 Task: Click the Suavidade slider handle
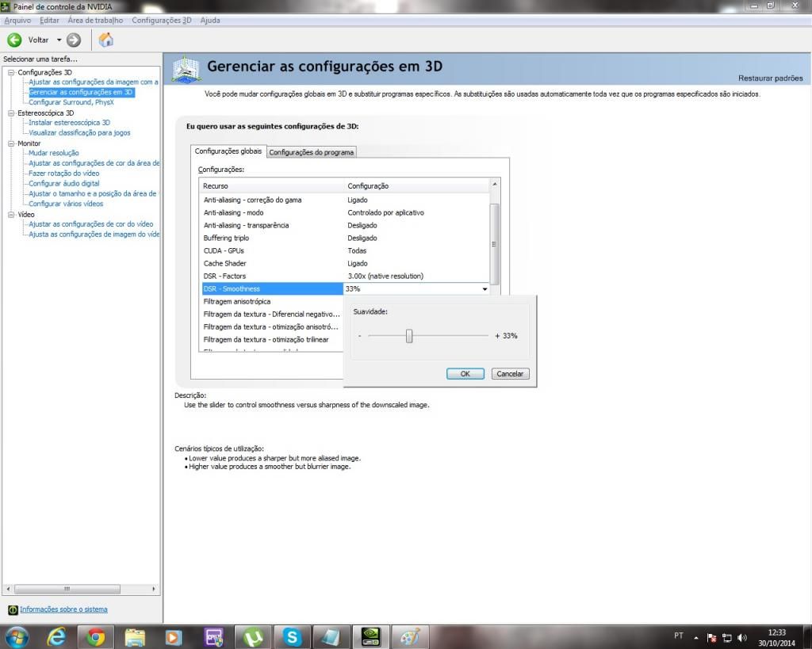[x=409, y=336]
